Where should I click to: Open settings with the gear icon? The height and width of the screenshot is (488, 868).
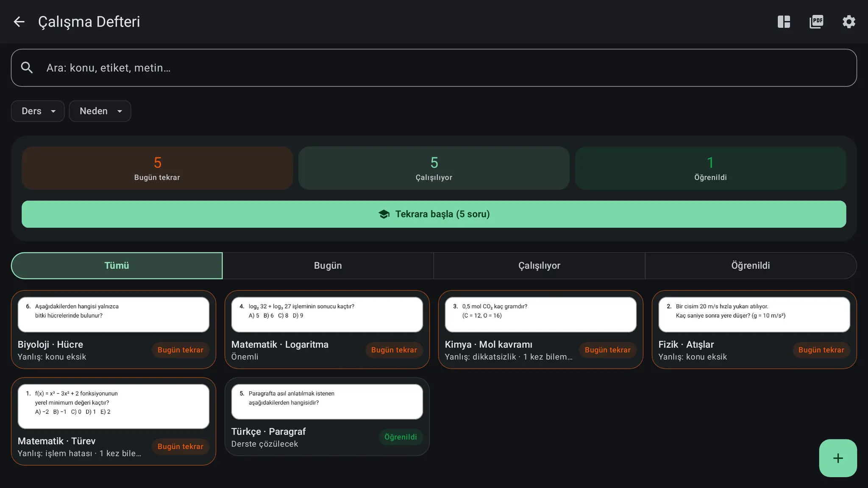849,22
